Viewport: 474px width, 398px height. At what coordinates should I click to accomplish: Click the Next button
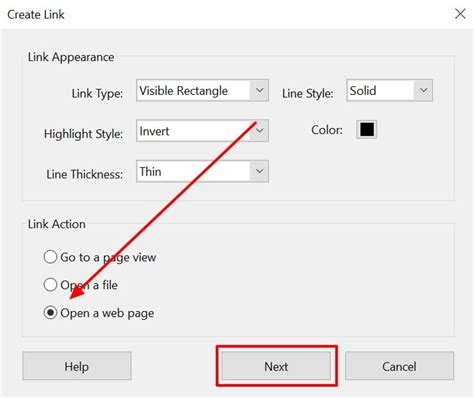(x=276, y=366)
